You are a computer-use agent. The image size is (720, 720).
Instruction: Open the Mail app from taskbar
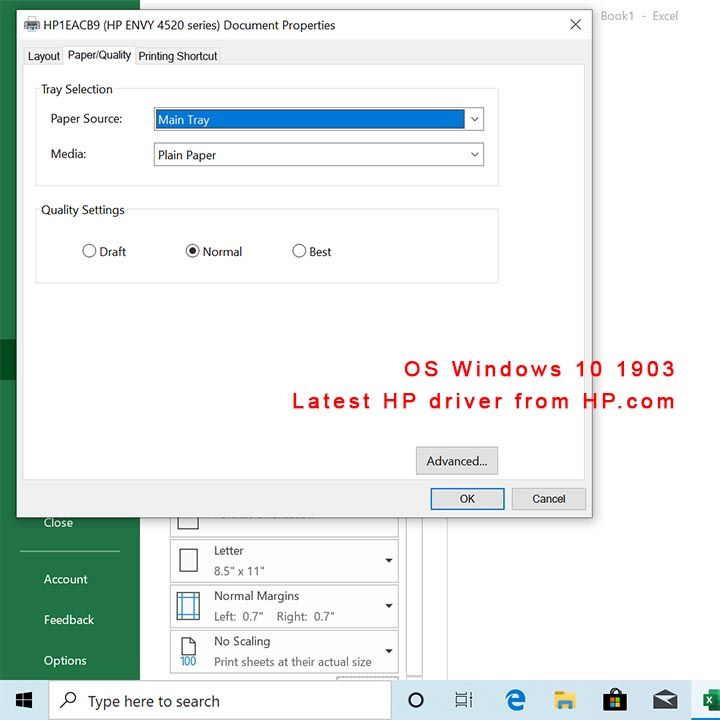pos(664,700)
